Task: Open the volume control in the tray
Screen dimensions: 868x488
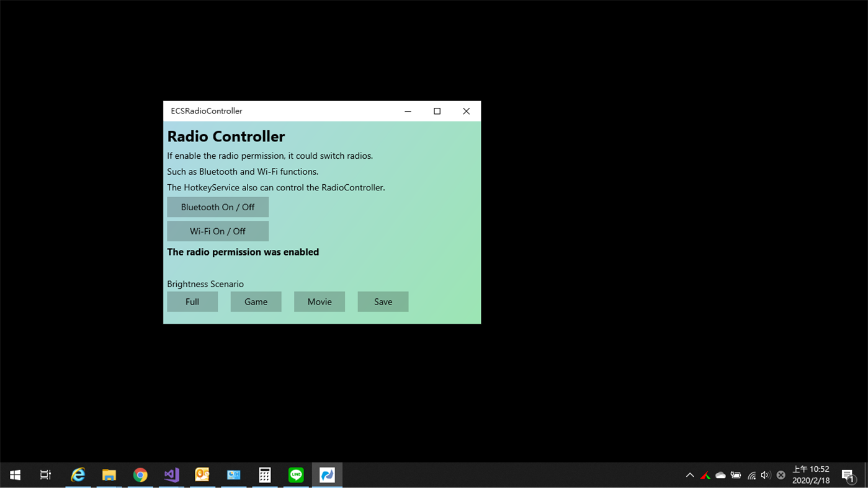Action: tap(765, 475)
